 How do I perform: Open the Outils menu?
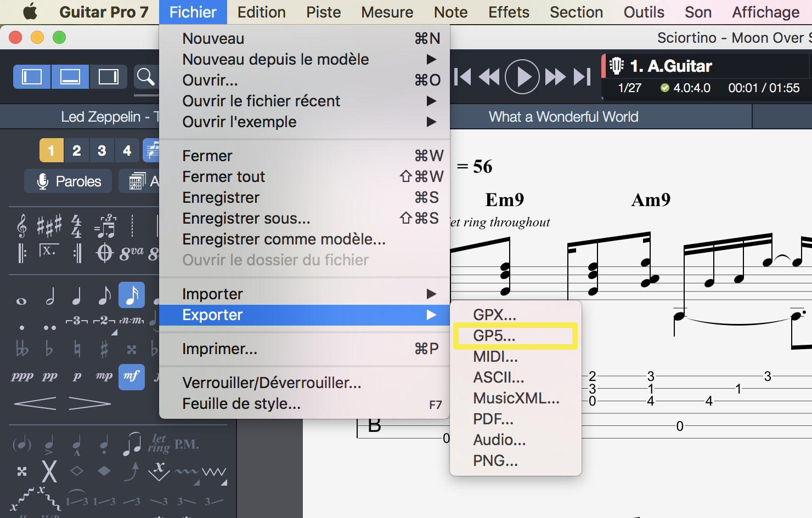tap(644, 12)
